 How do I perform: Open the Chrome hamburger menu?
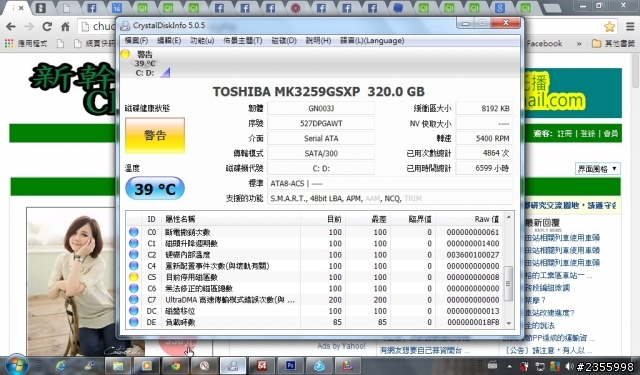(630, 27)
